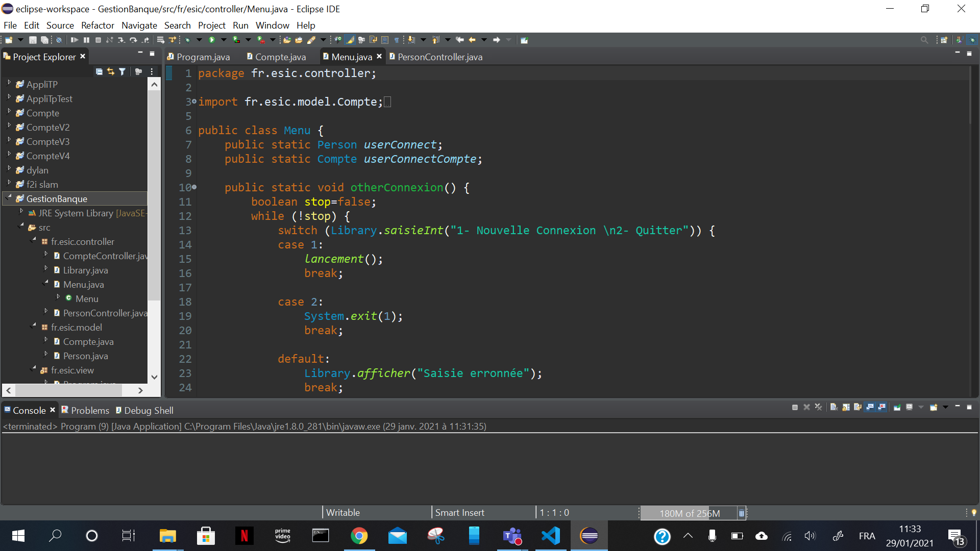Click the Quick Access search magnifier
The width and height of the screenshot is (980, 551).
[924, 40]
